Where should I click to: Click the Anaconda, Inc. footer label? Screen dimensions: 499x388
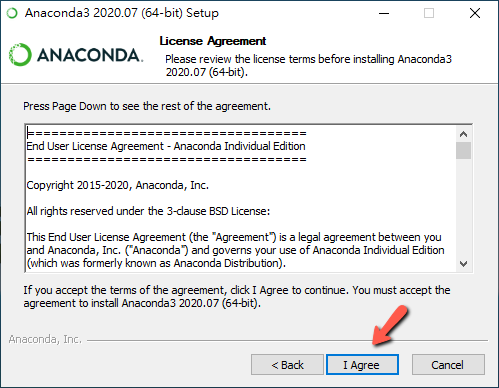pos(45,339)
